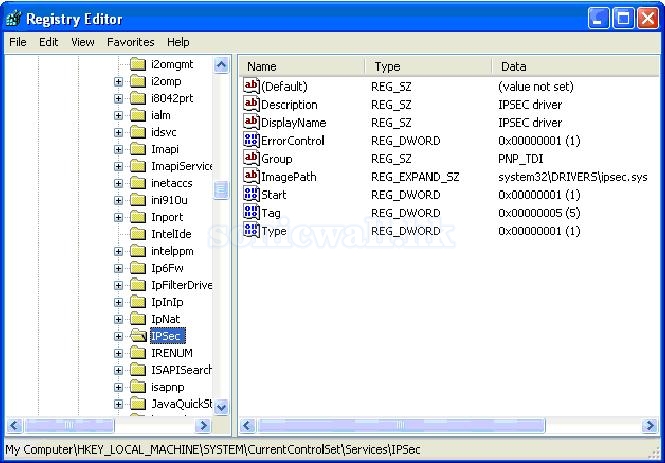665x463 pixels.
Task: Click the IpNat folder icon
Action: (138, 319)
